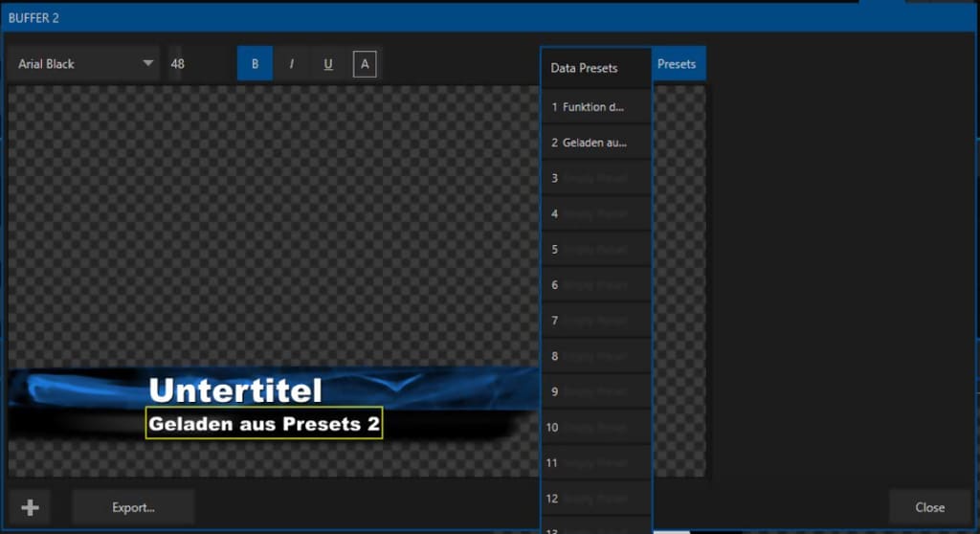
Task: Choose empty preset slot 8
Action: coord(595,356)
